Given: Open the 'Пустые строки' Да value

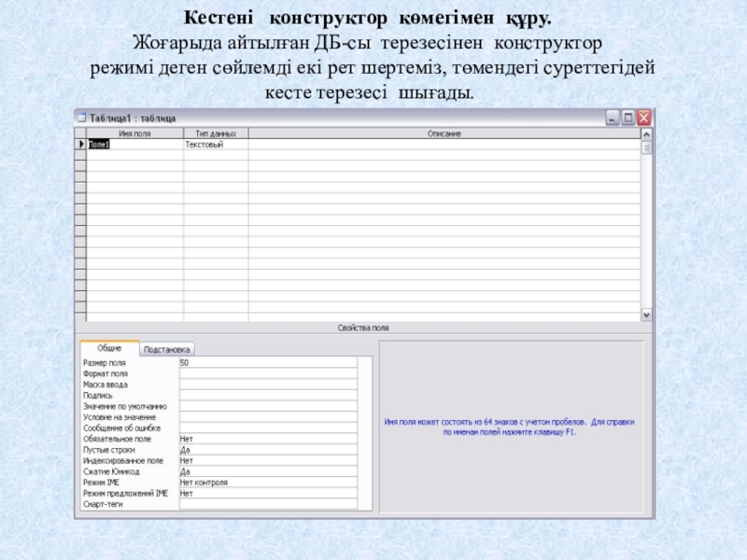Looking at the screenshot, I should [x=268, y=450].
